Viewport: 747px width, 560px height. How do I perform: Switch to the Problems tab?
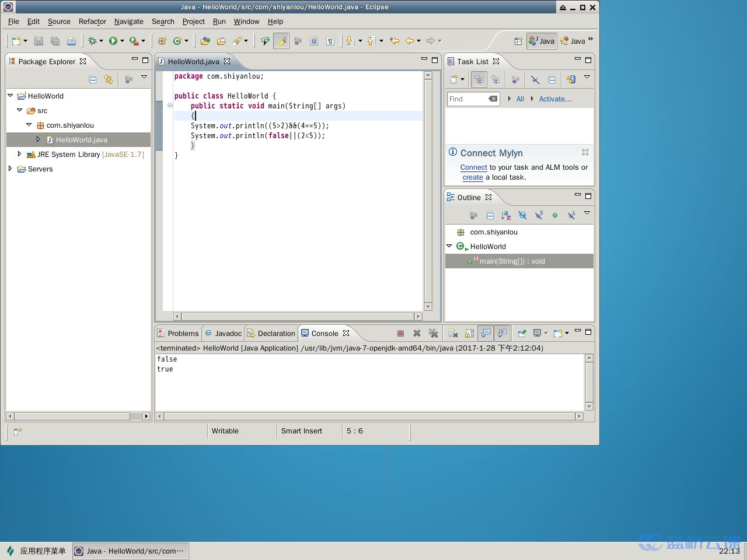179,334
